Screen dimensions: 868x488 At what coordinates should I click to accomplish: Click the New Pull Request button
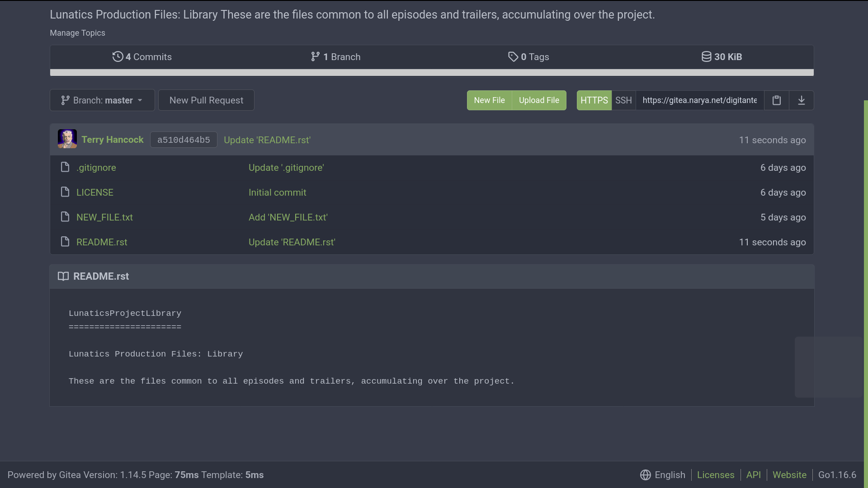(x=206, y=100)
